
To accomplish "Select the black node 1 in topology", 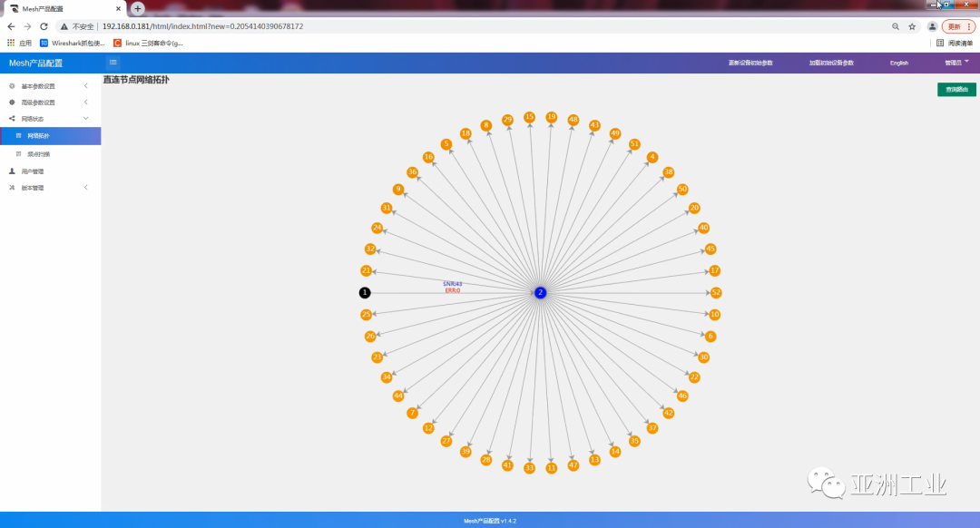I will click(x=365, y=293).
